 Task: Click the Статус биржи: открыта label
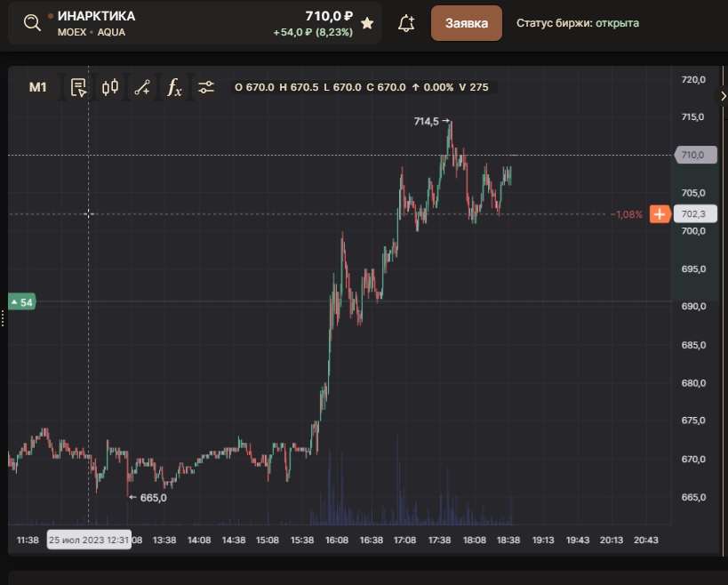pos(578,23)
